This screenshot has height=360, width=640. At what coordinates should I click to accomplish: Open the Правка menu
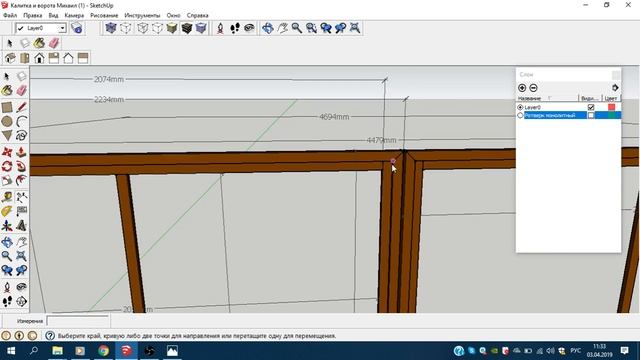[33, 16]
